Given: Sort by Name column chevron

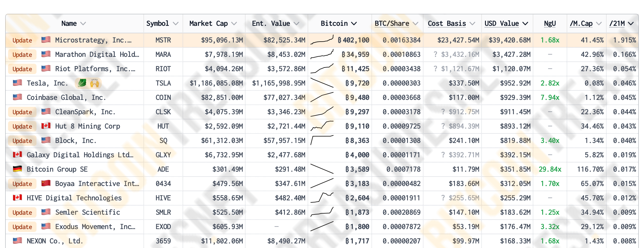Looking at the screenshot, I should point(83,24).
